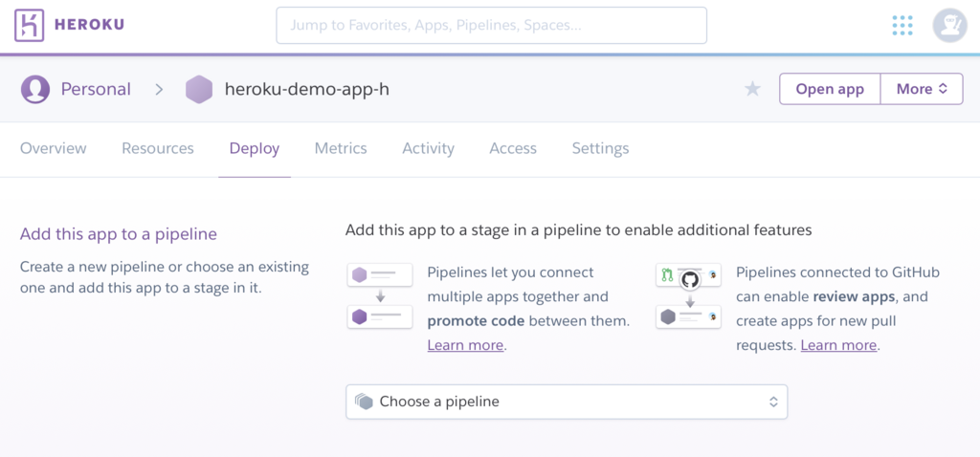Click the Open app button
Screen dimensions: 980x457
click(x=830, y=89)
